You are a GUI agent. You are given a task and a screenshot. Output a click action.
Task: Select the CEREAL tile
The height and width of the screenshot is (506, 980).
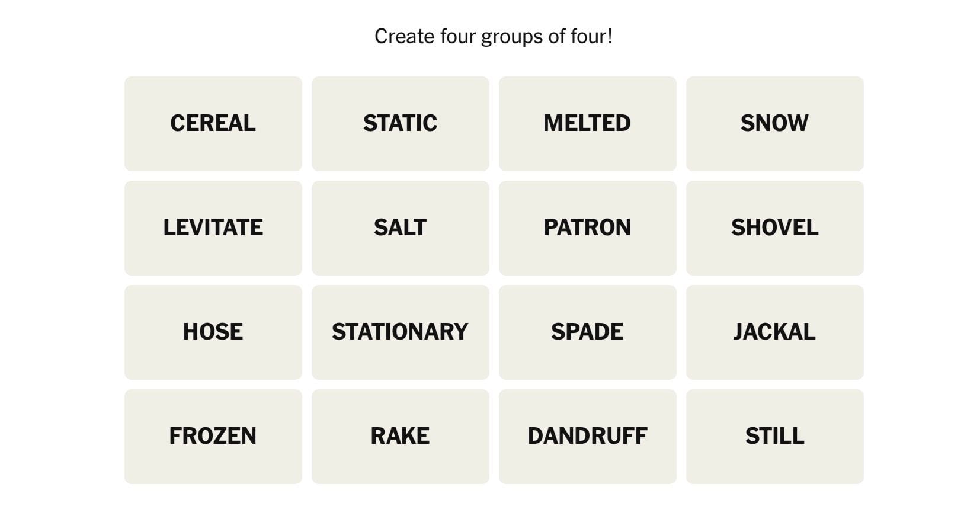point(213,123)
